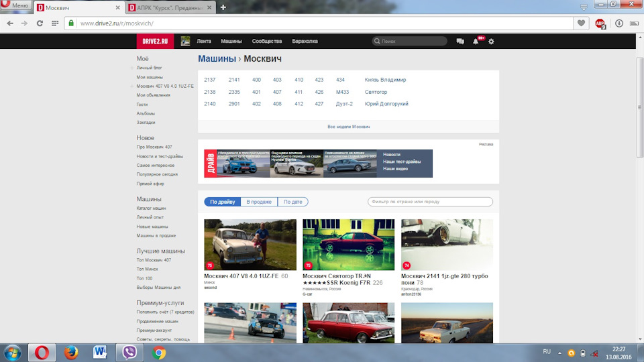Open model 2137 link
Screen dimensions: 644x362
(209, 80)
